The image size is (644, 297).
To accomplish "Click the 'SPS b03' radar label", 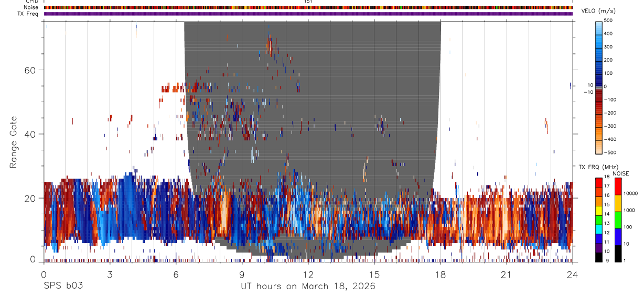I will click(x=63, y=286).
